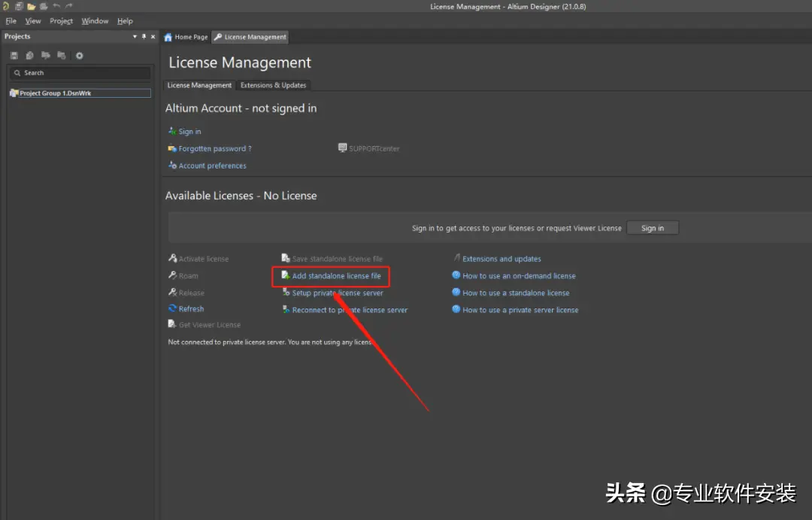
Task: Click the Reconnect to private license server icon
Action: [286, 309]
